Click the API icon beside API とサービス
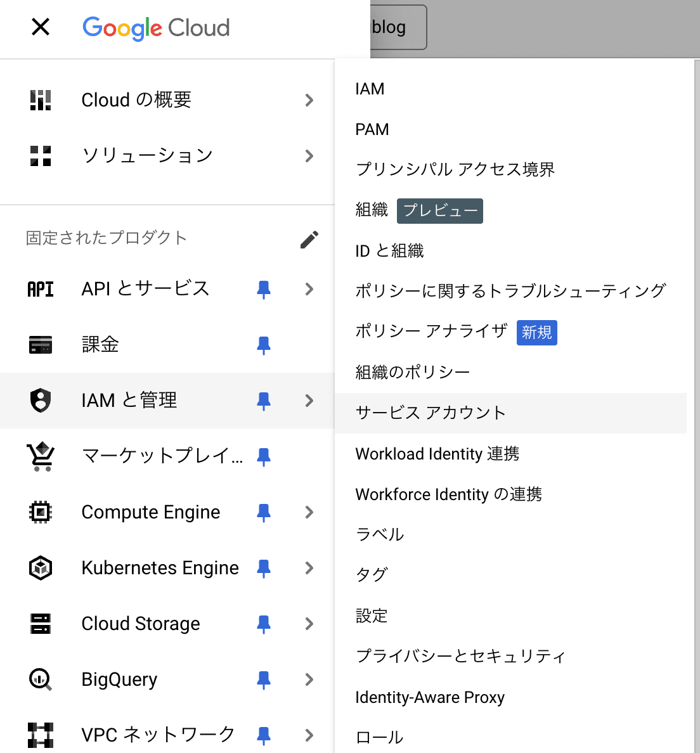 tap(41, 289)
